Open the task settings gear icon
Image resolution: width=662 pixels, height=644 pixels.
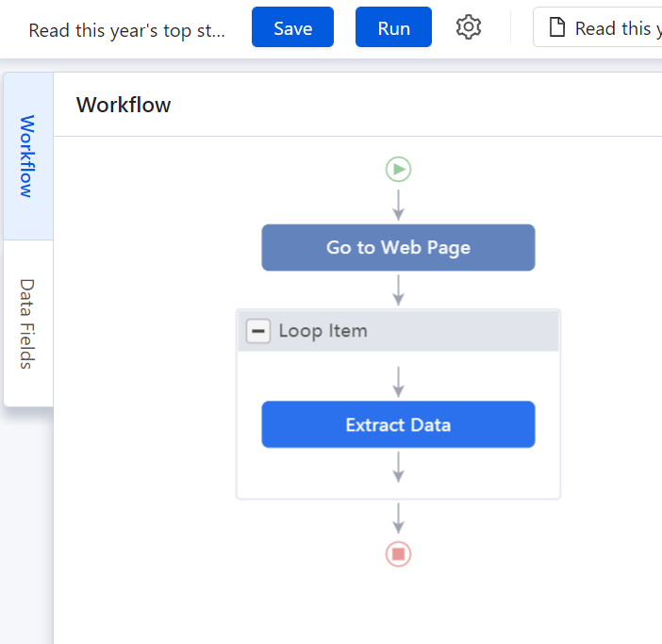469,27
